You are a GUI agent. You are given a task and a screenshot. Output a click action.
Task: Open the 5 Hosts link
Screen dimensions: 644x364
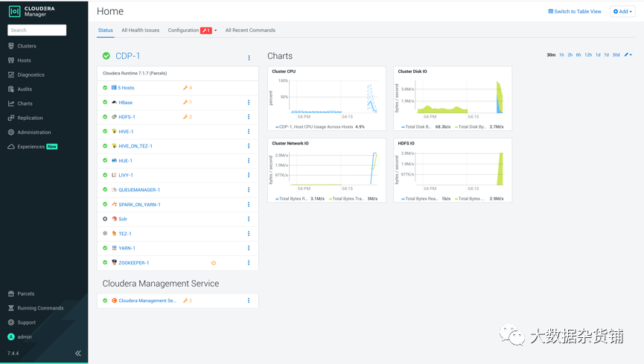tap(126, 88)
